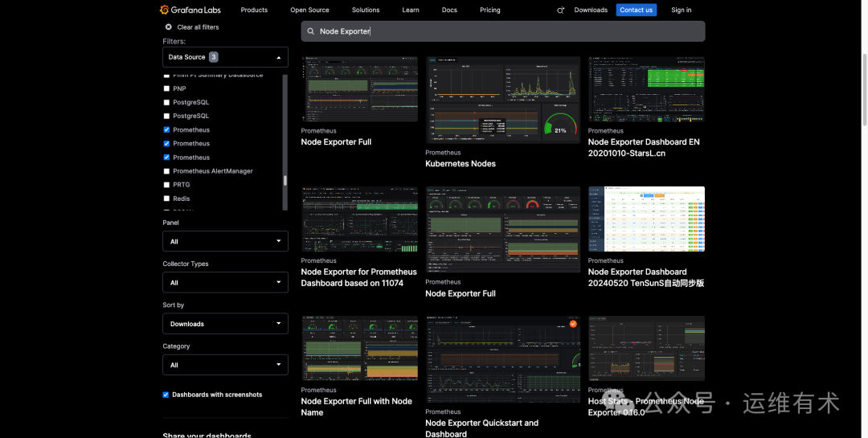Screen dimensions: 868x438
Task: Open the Open Source menu
Action: click(x=309, y=10)
